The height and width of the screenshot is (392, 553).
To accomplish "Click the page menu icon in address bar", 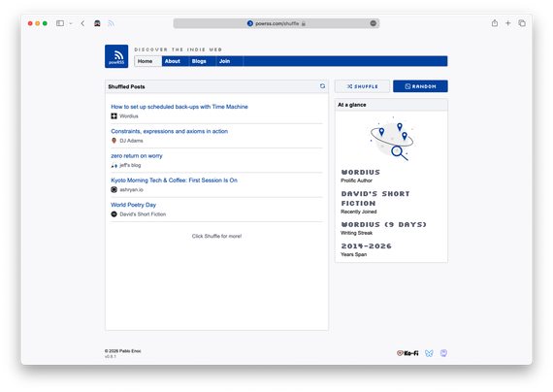I will (374, 23).
